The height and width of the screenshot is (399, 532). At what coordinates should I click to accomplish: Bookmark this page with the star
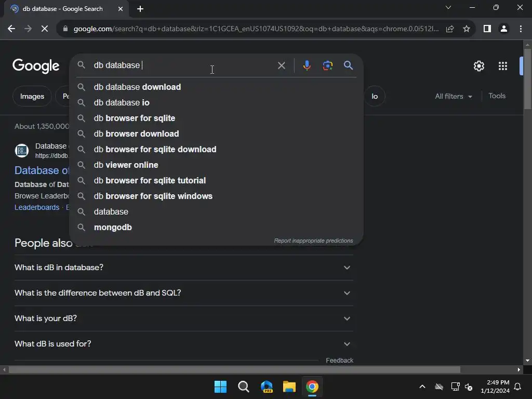(x=467, y=29)
